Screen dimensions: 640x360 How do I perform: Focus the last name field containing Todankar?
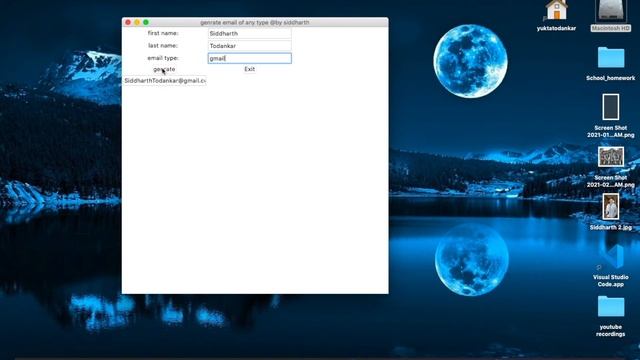tap(249, 46)
